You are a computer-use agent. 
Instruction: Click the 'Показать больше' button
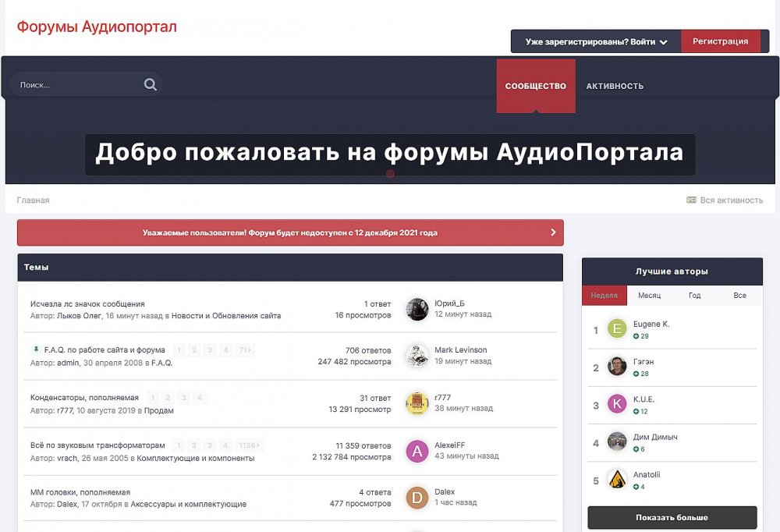point(672,517)
